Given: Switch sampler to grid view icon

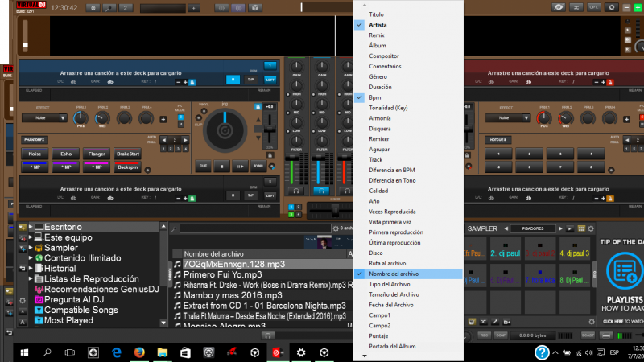Looking at the screenshot, I should [581, 228].
